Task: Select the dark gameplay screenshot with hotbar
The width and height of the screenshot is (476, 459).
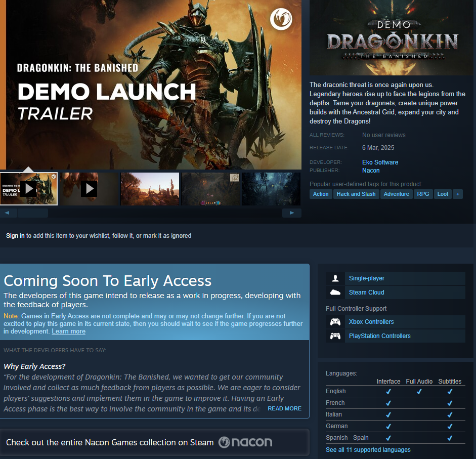Action: coord(210,189)
